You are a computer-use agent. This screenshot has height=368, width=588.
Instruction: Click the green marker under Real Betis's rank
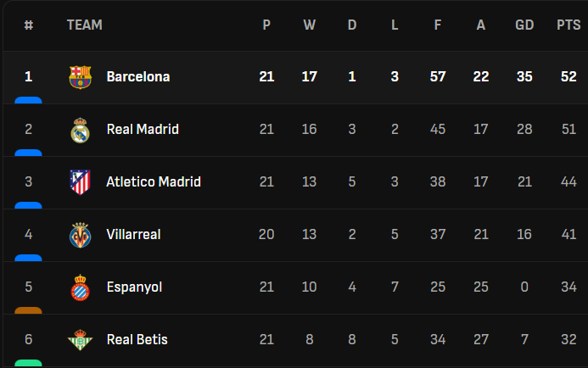(x=28, y=363)
